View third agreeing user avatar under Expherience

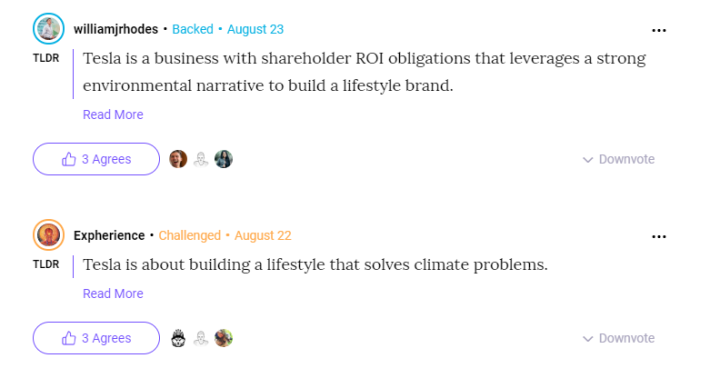pyautogui.click(x=223, y=338)
